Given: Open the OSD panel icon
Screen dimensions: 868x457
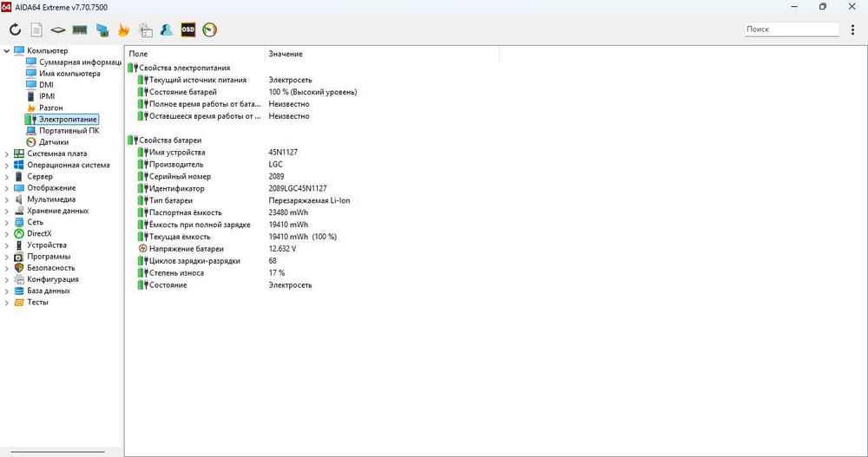Looking at the screenshot, I should (188, 29).
